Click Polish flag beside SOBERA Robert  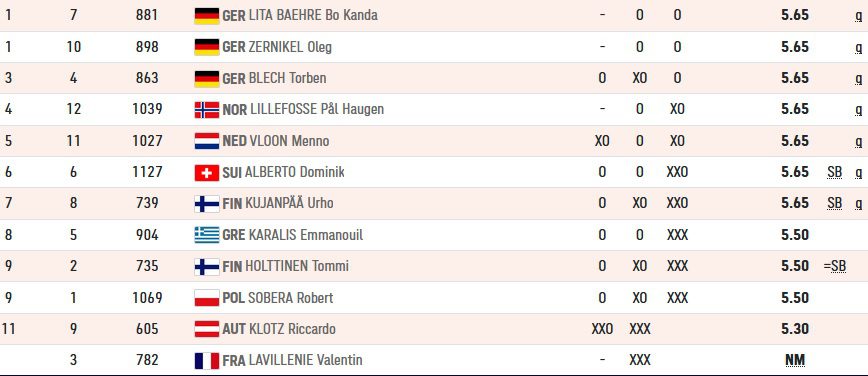[206, 298]
